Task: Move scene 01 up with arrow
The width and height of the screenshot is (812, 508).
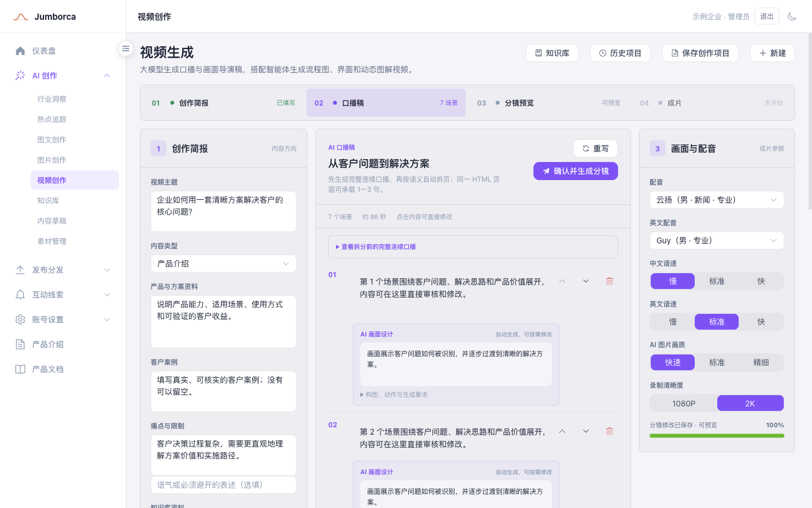Action: coord(562,281)
